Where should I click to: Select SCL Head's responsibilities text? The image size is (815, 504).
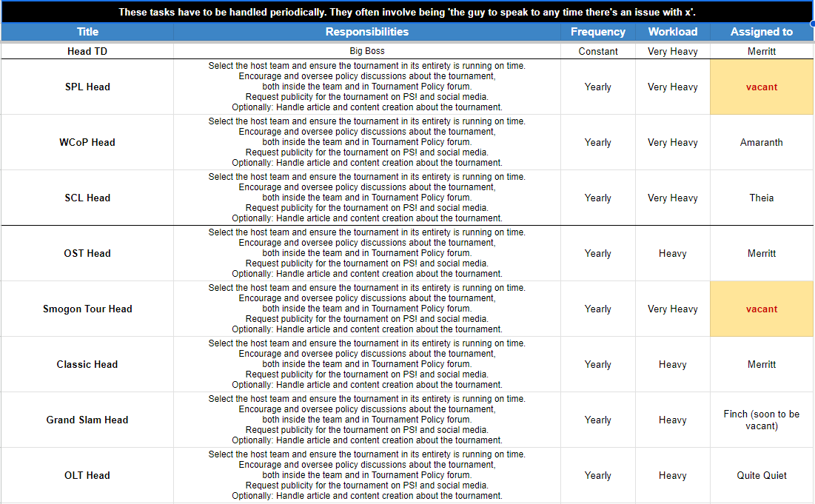367,198
